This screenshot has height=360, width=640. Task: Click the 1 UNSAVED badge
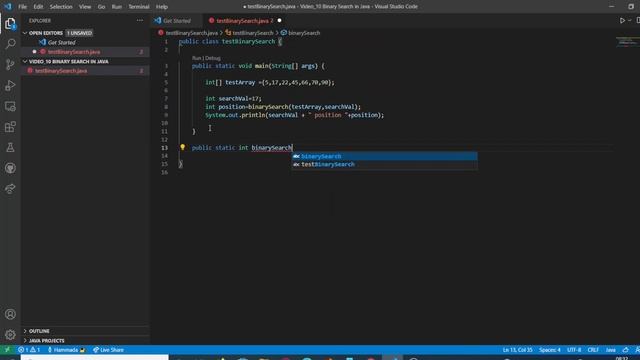(80, 33)
